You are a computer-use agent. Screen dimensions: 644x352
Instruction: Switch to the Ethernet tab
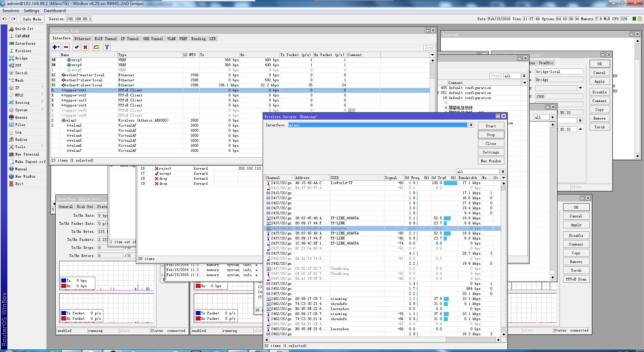(x=83, y=39)
